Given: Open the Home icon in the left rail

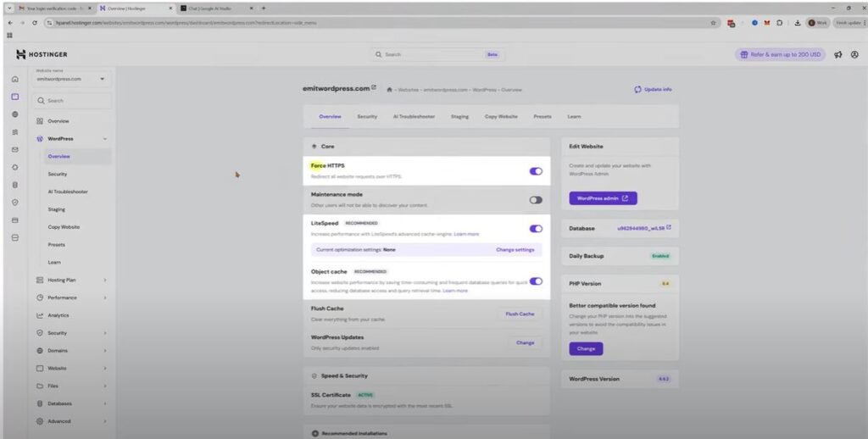Looking at the screenshot, I should pos(15,79).
